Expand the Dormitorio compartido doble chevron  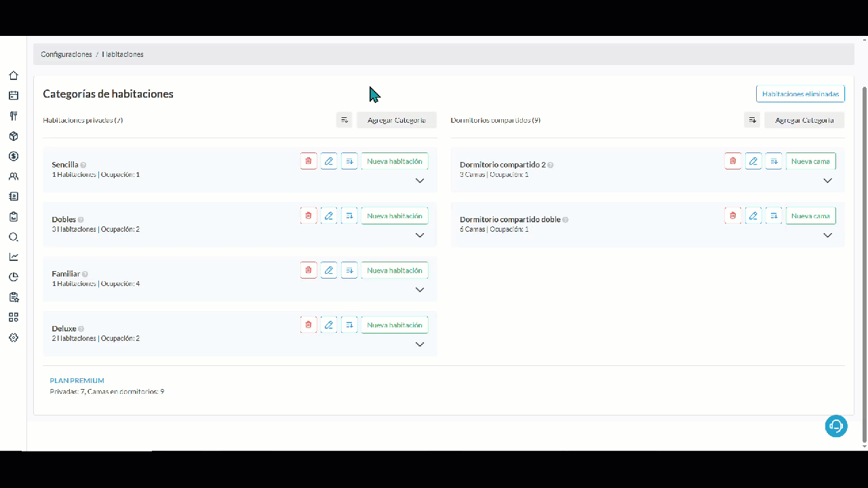click(827, 235)
